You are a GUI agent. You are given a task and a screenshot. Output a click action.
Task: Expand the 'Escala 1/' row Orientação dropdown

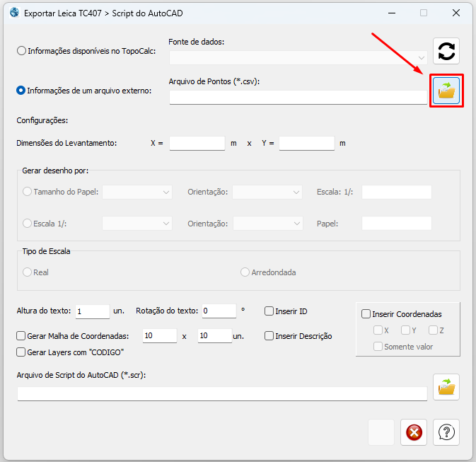pyautogui.click(x=267, y=223)
